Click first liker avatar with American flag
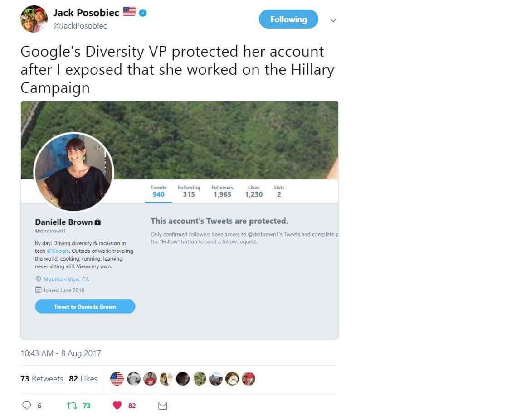Image resolution: width=507 pixels, height=420 pixels. click(117, 379)
